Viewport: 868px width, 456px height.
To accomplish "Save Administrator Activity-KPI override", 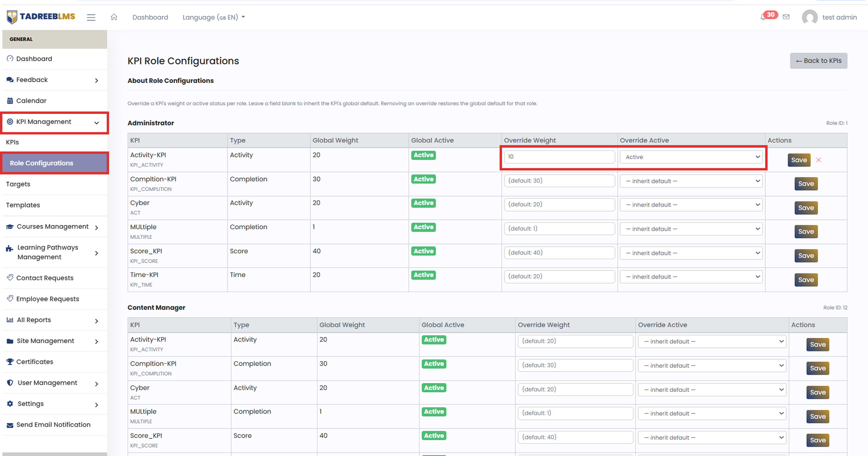I will 799,160.
